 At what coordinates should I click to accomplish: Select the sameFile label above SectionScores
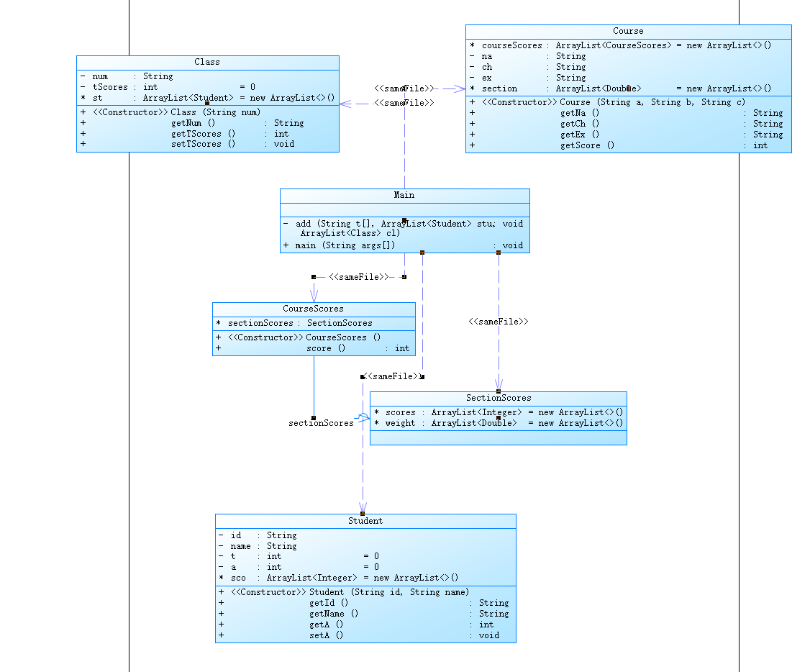pyautogui.click(x=498, y=322)
